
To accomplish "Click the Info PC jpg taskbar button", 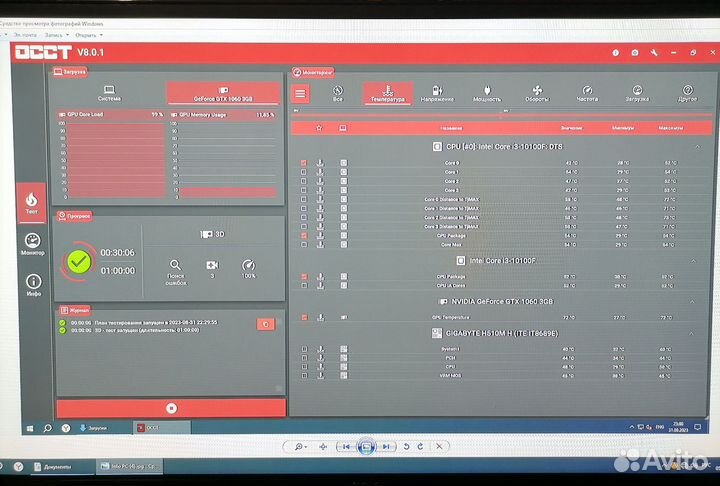I will point(129,466).
